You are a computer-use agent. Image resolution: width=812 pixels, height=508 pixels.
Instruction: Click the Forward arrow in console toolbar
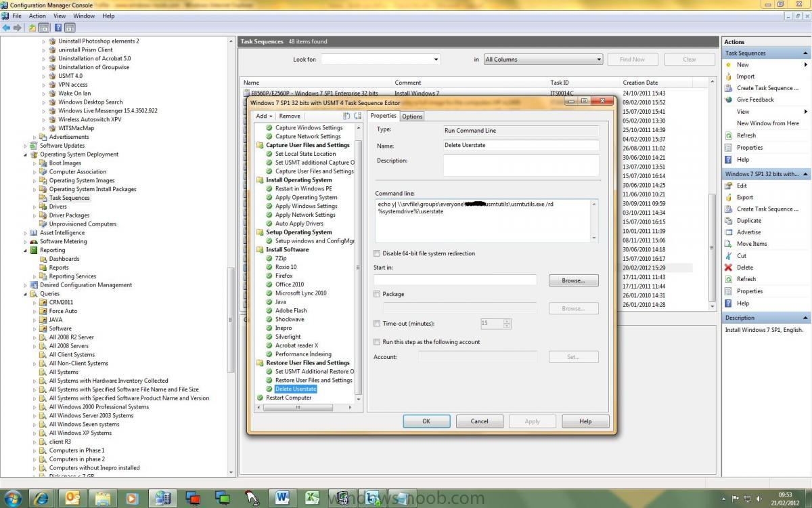(x=17, y=28)
